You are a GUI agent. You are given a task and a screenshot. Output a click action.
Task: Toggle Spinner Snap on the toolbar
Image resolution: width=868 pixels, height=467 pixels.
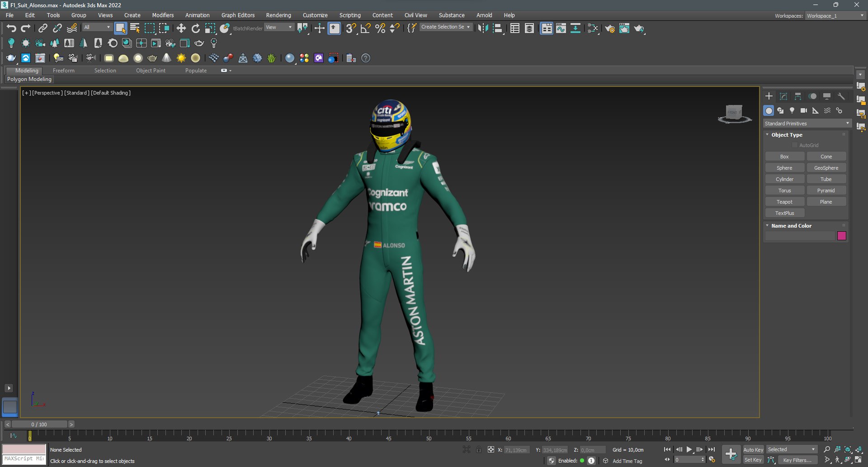pyautogui.click(x=395, y=29)
